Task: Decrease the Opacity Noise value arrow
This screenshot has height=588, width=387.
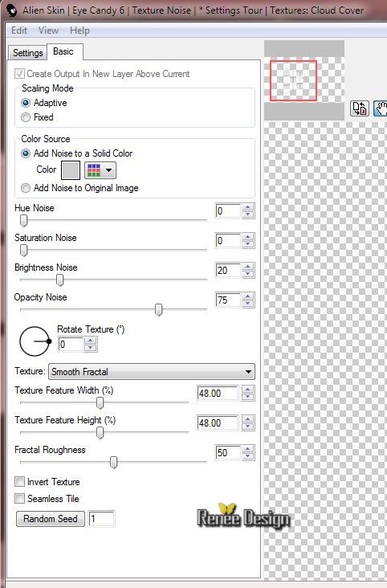Action: [x=247, y=304]
